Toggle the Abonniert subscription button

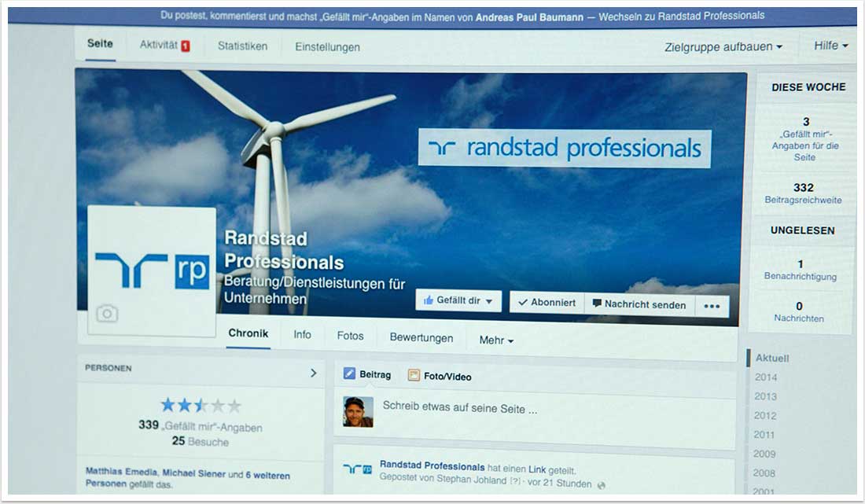pyautogui.click(x=547, y=303)
